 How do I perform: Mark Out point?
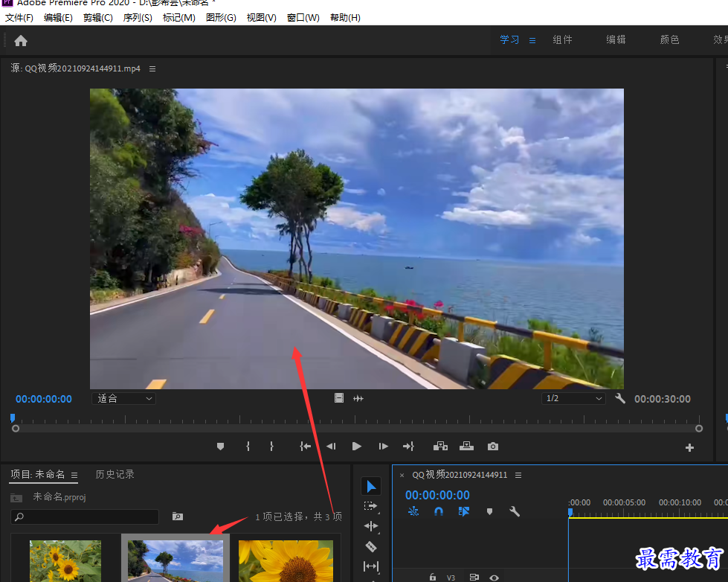tap(271, 447)
